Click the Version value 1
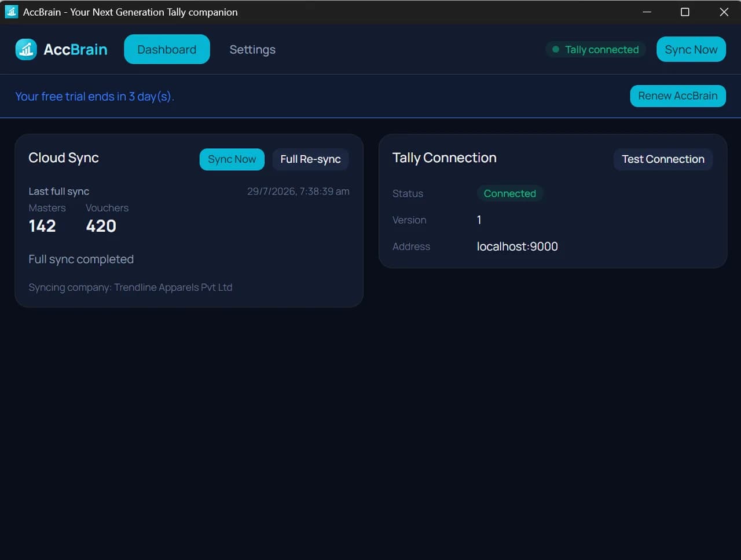The image size is (741, 560). pos(479,220)
